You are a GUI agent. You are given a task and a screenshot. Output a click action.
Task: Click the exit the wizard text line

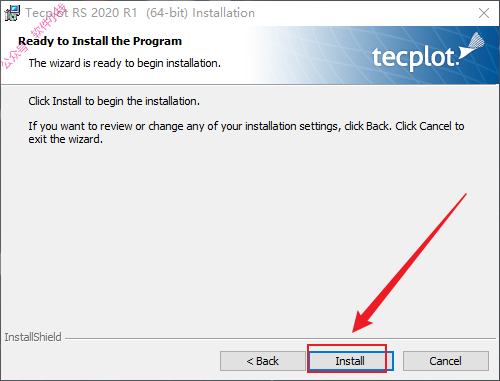pyautogui.click(x=66, y=139)
